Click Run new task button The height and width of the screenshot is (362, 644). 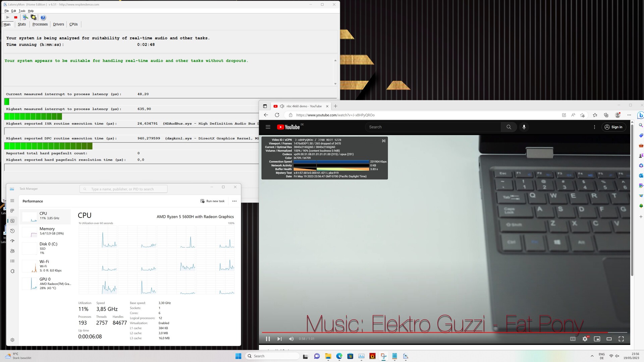(212, 201)
